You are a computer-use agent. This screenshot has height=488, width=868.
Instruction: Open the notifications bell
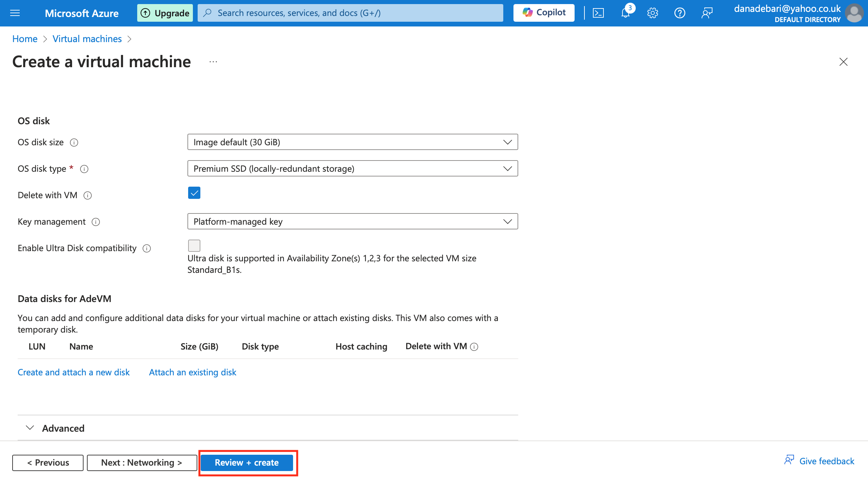point(625,13)
